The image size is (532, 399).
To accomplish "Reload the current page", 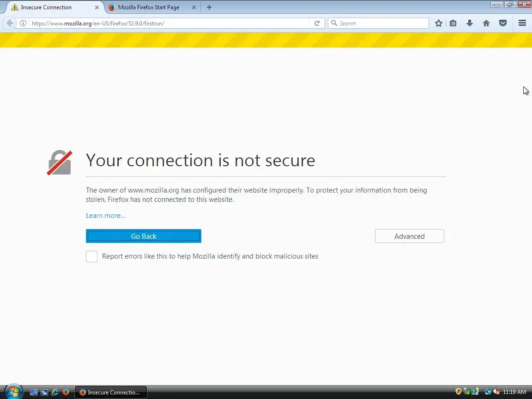I will coord(317,23).
